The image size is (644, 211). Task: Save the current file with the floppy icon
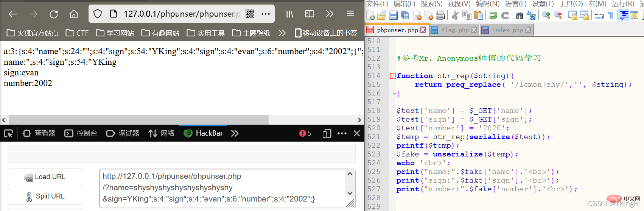point(394,15)
